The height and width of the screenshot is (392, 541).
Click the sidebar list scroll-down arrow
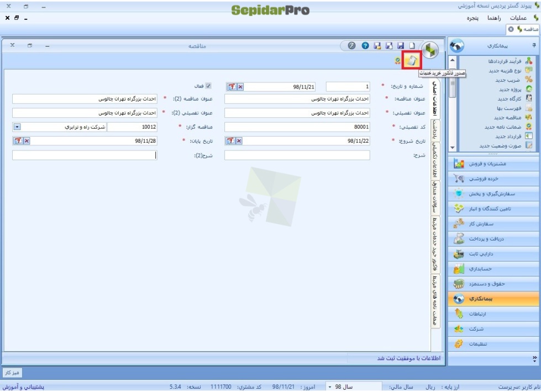453,148
